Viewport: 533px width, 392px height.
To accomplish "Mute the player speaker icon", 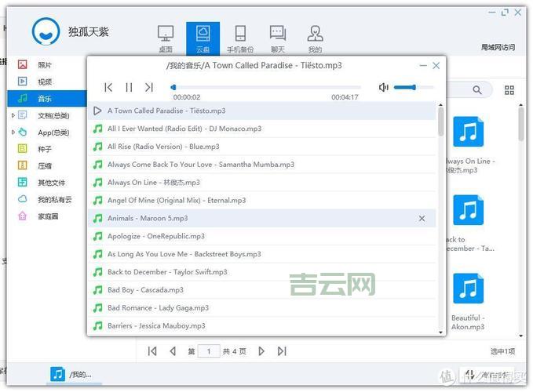I will tap(383, 87).
